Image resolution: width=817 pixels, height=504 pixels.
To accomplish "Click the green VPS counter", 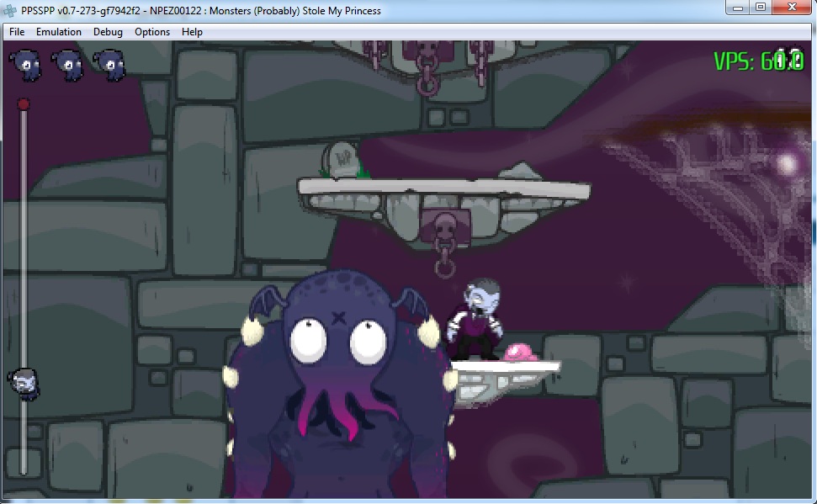I will (757, 61).
